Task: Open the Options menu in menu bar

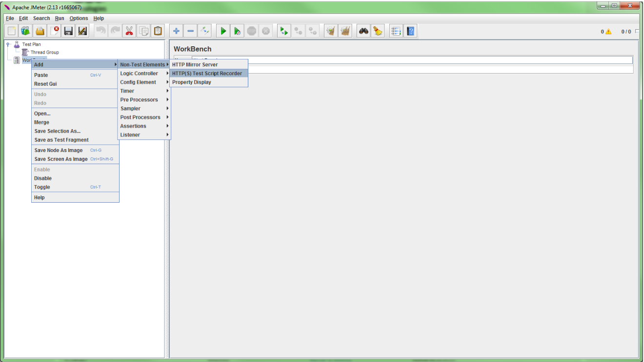Action: point(79,19)
